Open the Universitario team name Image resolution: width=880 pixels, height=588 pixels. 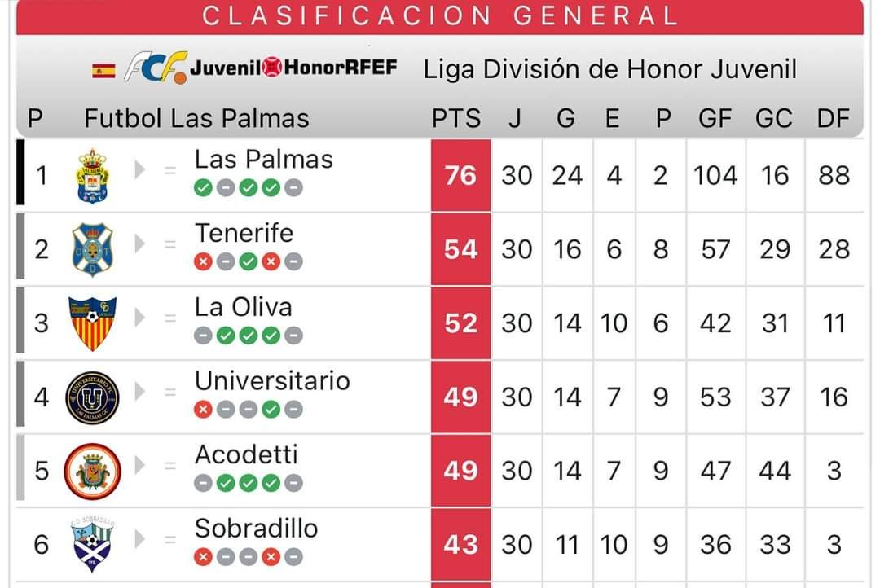[x=272, y=381]
